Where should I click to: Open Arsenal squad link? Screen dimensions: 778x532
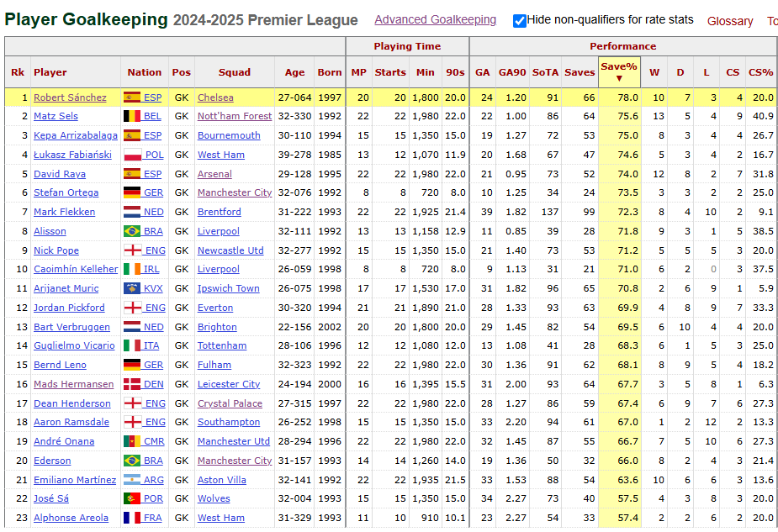214,174
